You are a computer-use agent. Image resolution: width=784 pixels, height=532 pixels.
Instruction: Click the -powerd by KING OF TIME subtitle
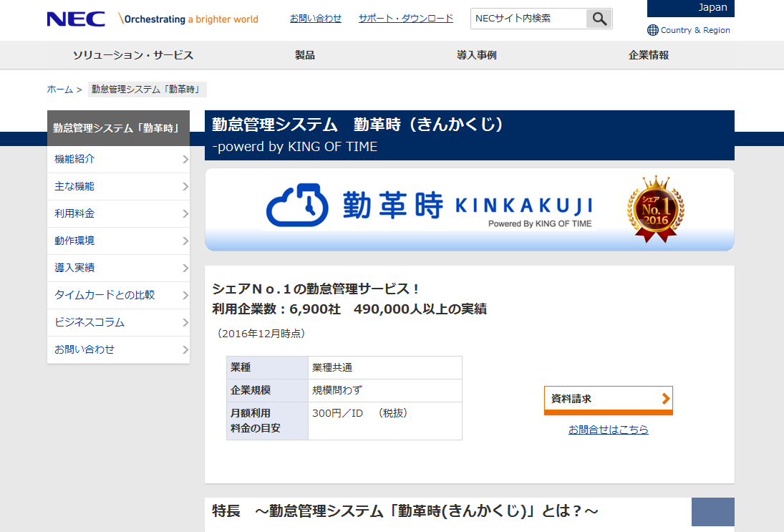click(x=294, y=147)
